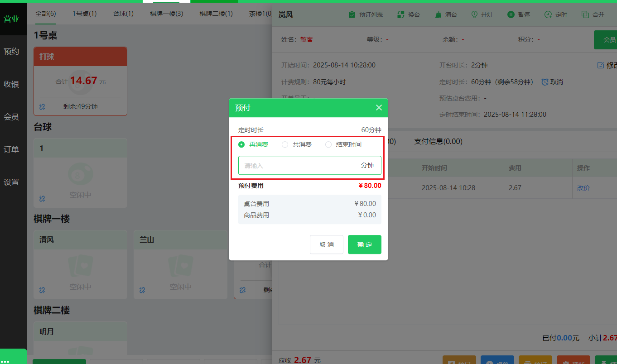Choose the 结束时间 radio option
The height and width of the screenshot is (364, 617).
[x=328, y=144]
